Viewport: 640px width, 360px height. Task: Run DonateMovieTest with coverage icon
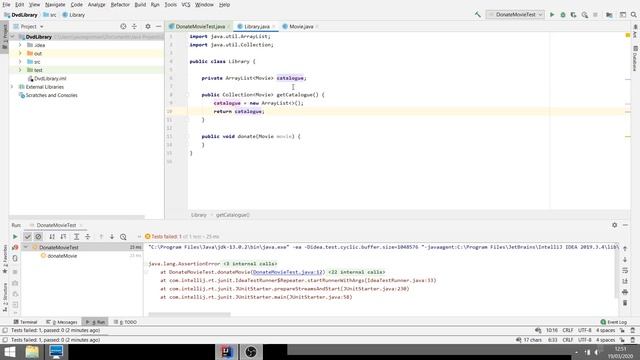[x=573, y=15]
